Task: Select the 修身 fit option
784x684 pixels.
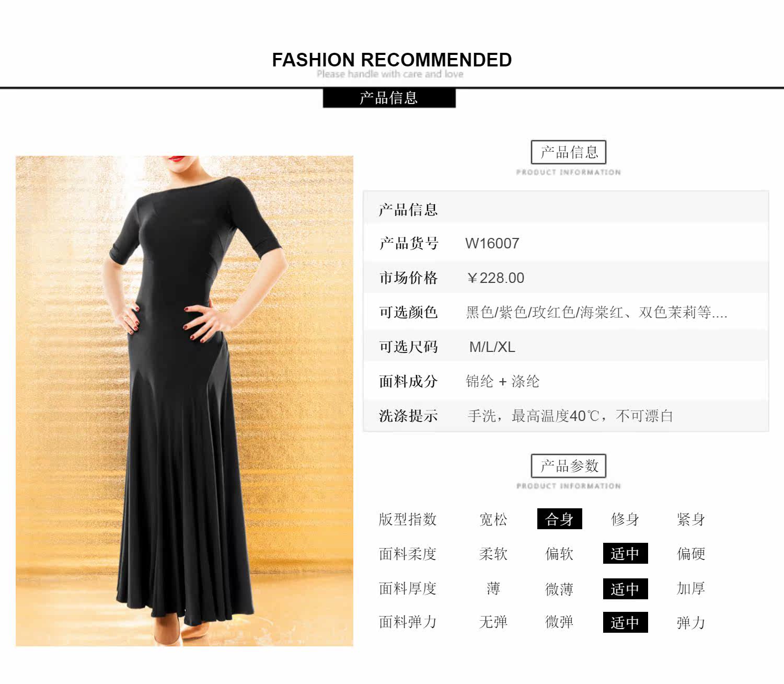Action: pos(625,519)
